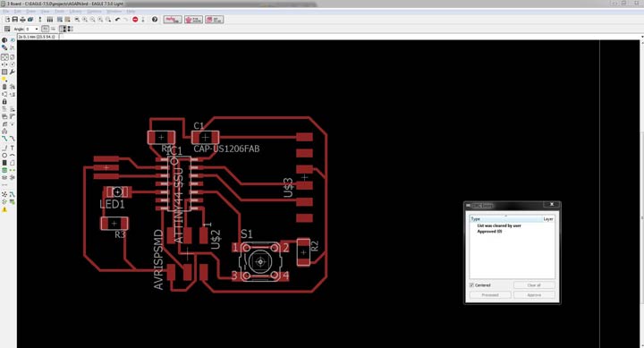Switch to schematic with board/schematic icon

click(40, 20)
